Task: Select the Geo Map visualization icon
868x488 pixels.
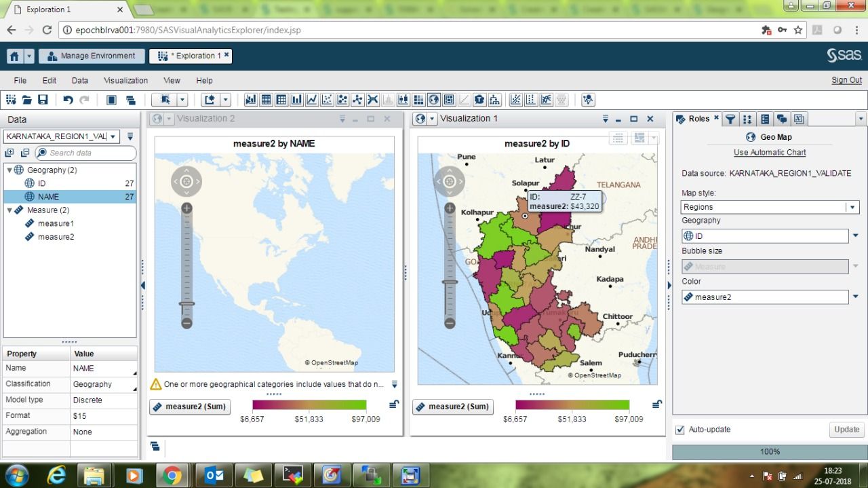Action: coord(434,100)
